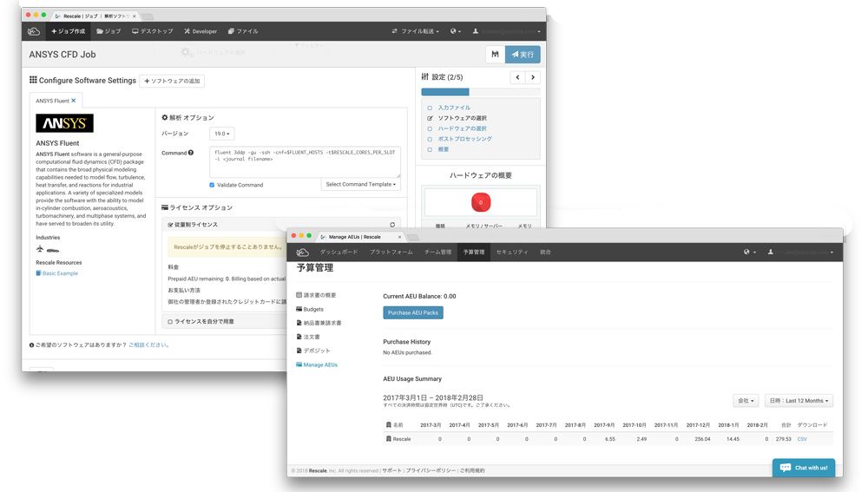Click building icon in 名前 column header

point(389,425)
